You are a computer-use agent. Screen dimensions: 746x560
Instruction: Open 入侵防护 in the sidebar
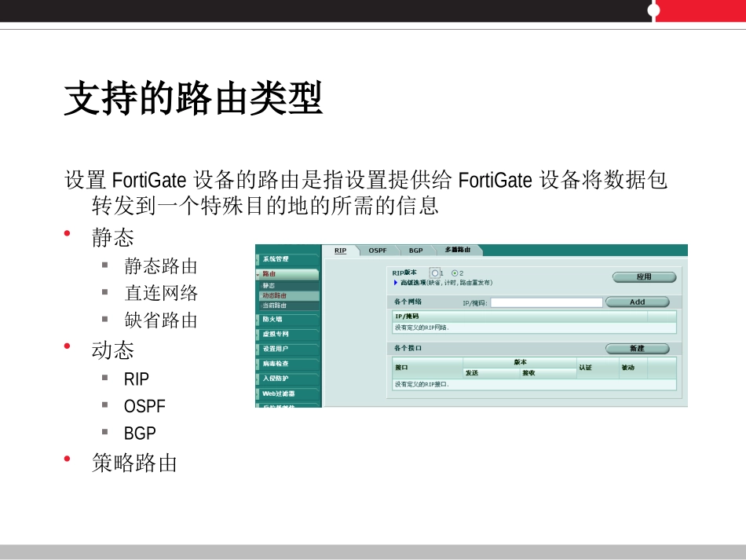click(x=287, y=379)
